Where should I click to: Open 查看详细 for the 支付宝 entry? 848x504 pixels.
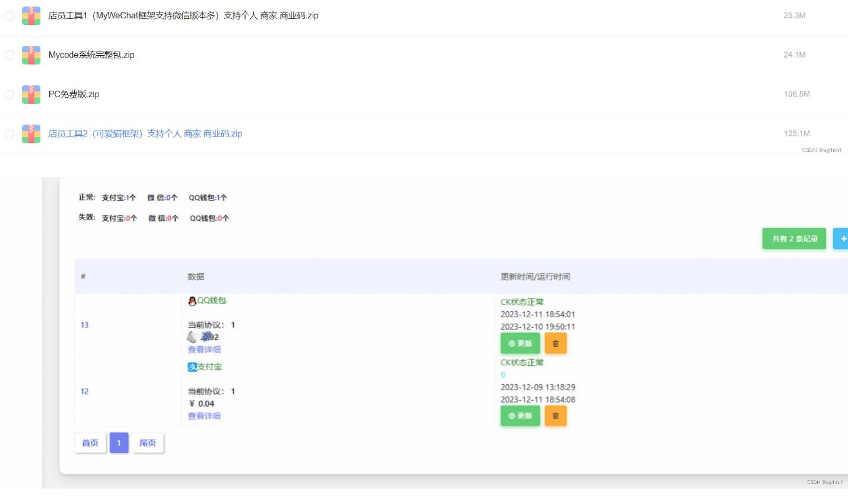(x=204, y=416)
